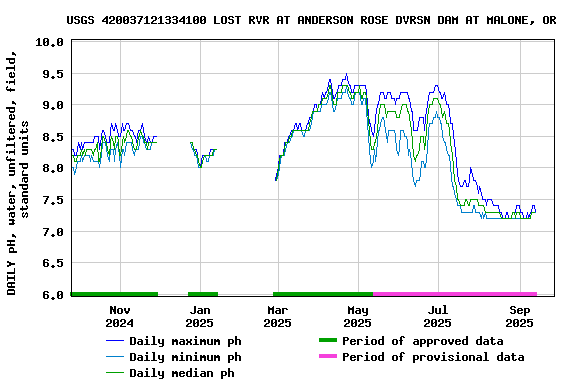
Task: Click the Jul 2025 x-axis label
Action: coord(437,316)
